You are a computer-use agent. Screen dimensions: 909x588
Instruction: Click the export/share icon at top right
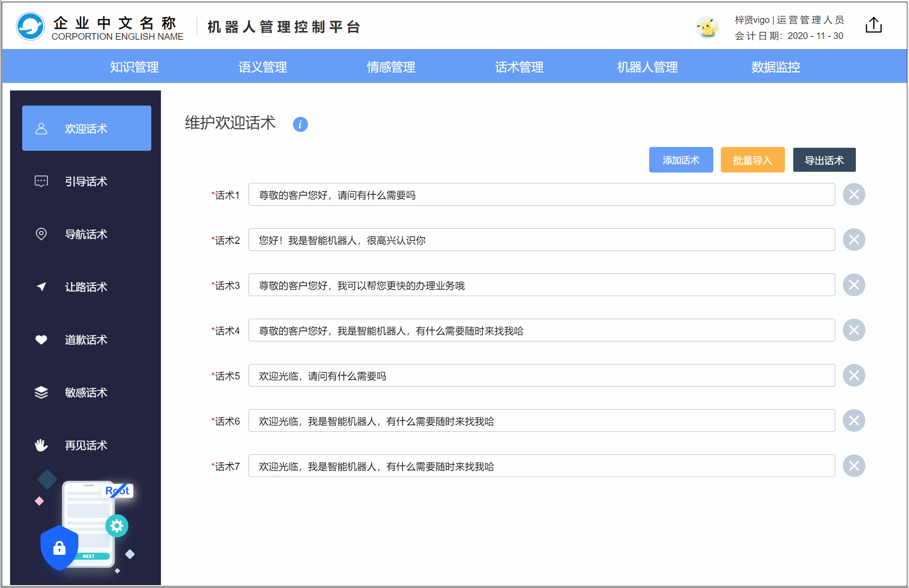tap(873, 25)
